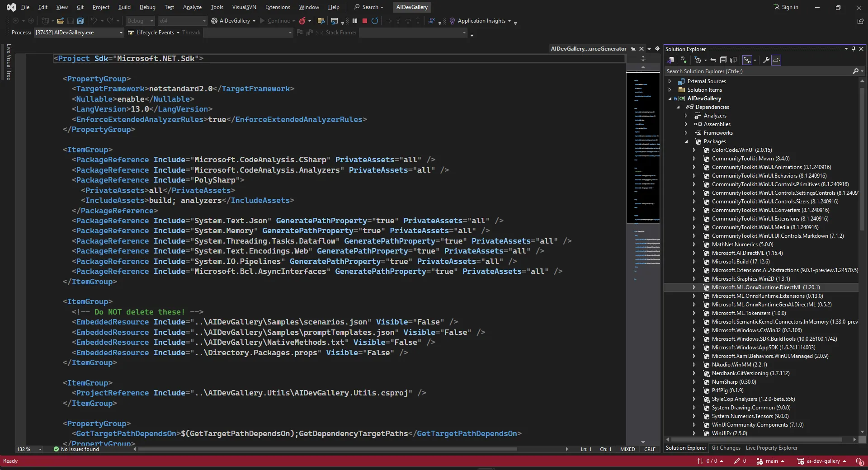Image resolution: width=868 pixels, height=470 pixels.
Task: Click the Save All icon in toolbar
Action: pos(80,21)
